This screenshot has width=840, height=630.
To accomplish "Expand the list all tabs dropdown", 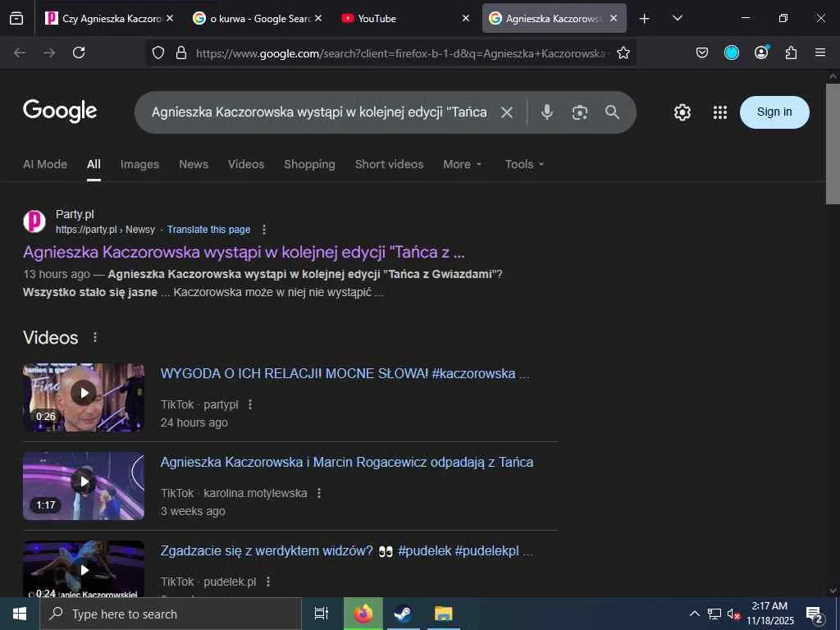I will pos(677,18).
